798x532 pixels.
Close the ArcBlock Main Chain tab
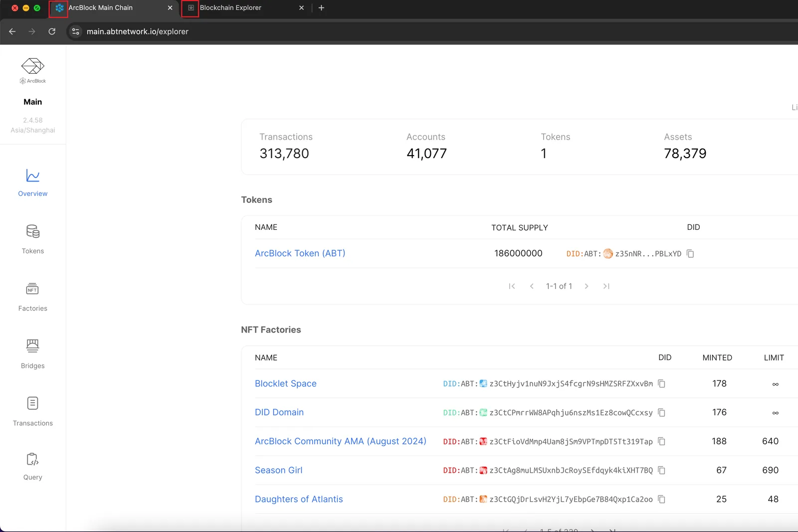[170, 8]
